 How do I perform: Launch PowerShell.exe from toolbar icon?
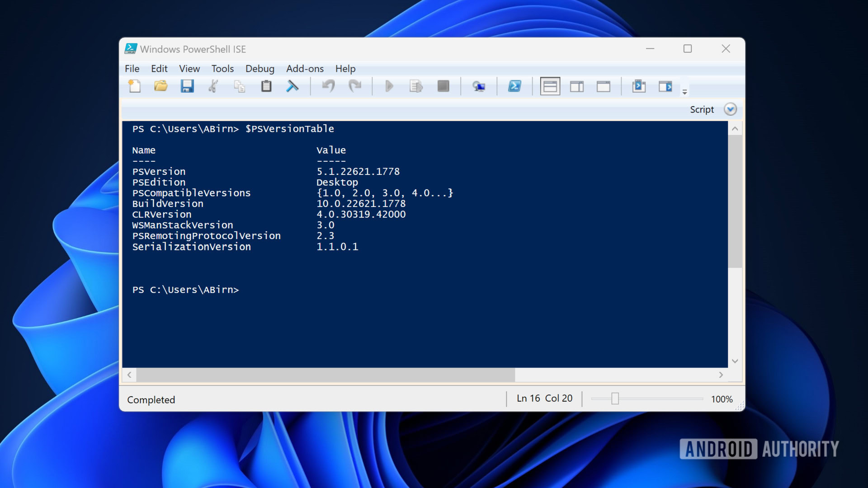click(x=514, y=86)
